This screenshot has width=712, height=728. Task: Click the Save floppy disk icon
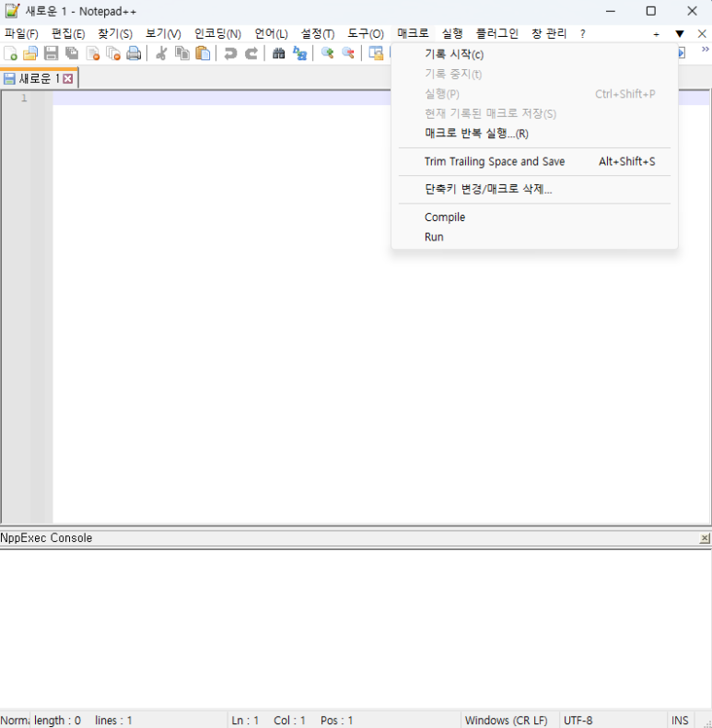(x=51, y=53)
